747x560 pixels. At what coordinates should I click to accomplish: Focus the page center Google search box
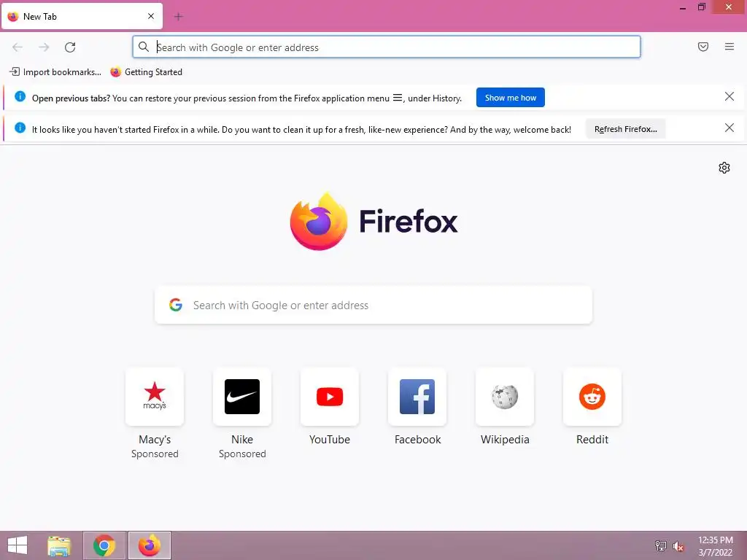coord(373,306)
